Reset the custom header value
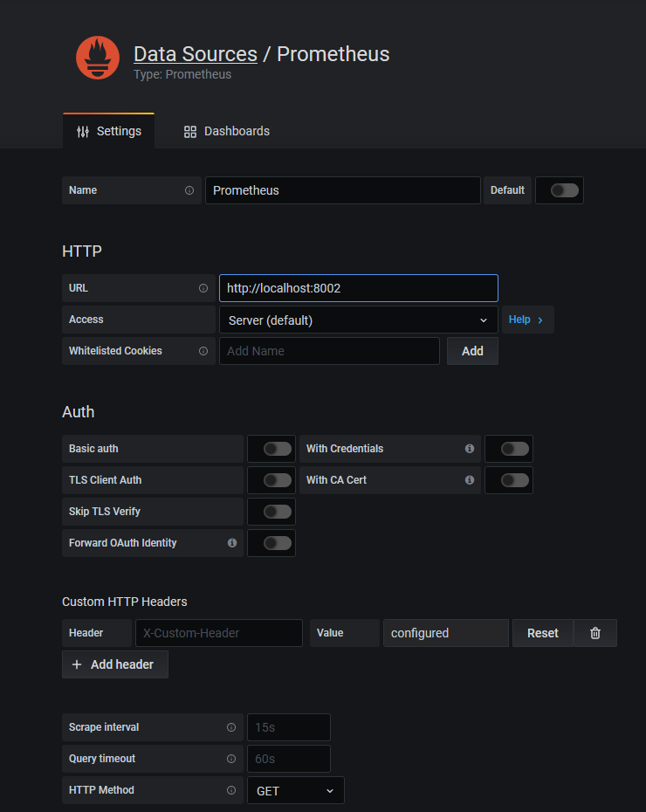Image resolution: width=646 pixels, height=812 pixels. point(542,633)
